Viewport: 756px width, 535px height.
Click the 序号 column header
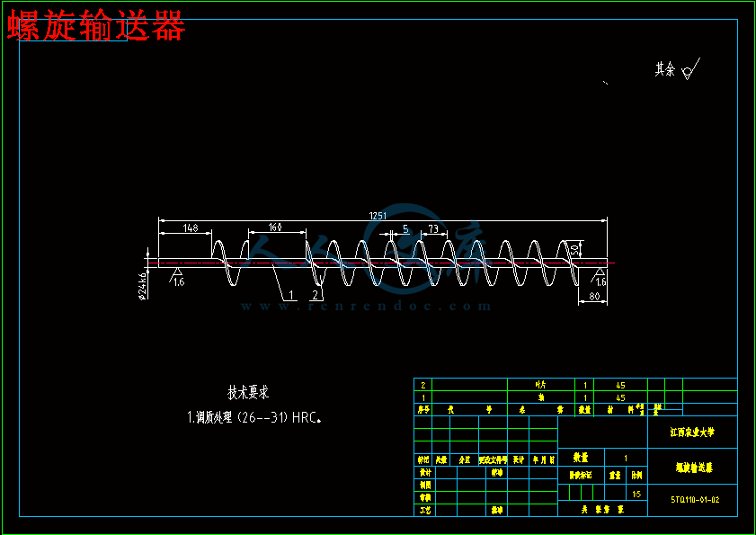pyautogui.click(x=422, y=410)
